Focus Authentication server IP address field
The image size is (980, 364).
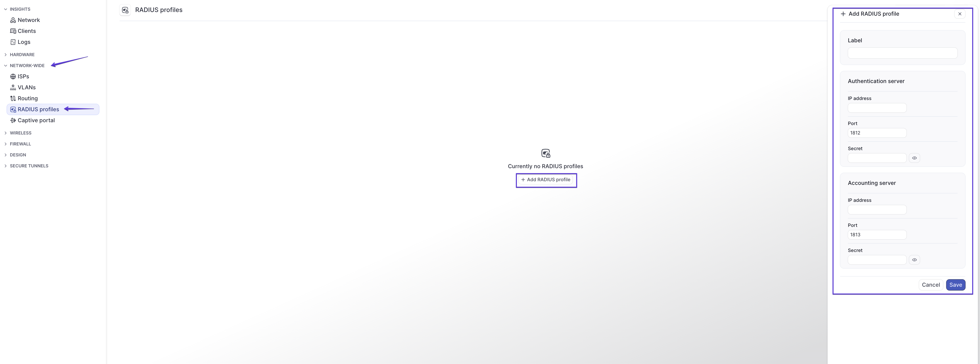[x=877, y=108]
